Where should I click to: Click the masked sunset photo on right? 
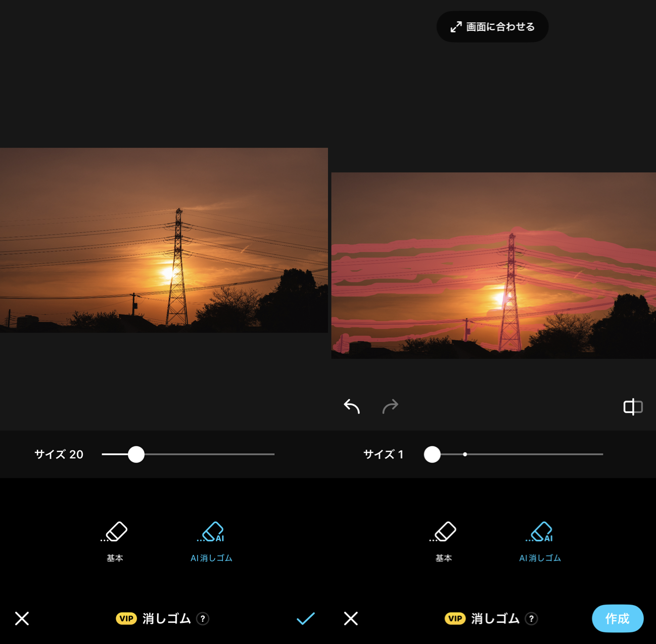coord(493,265)
